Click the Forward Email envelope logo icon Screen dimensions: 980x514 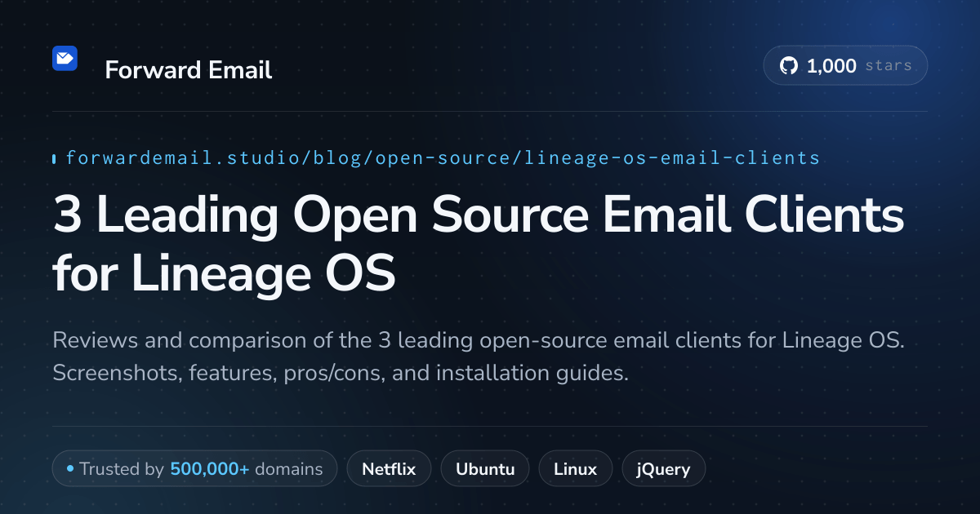pos(65,59)
